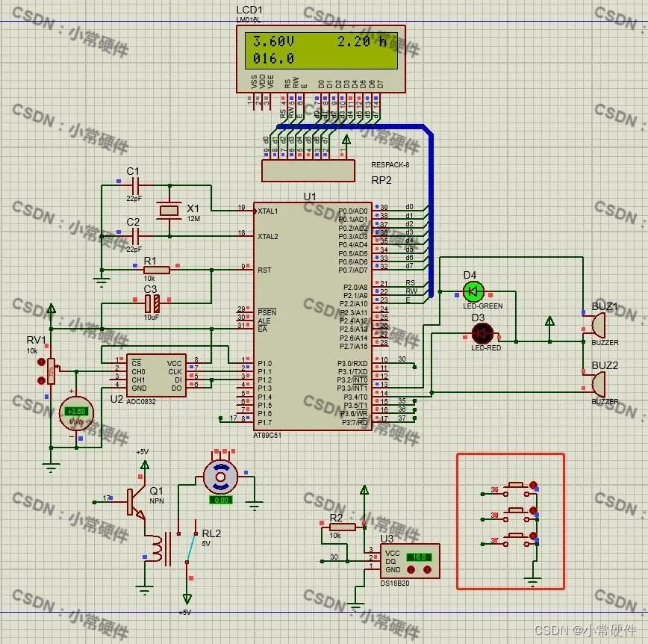648x644 pixels.
Task: Select electrolytic capacitor C3 10uF
Action: [x=152, y=303]
